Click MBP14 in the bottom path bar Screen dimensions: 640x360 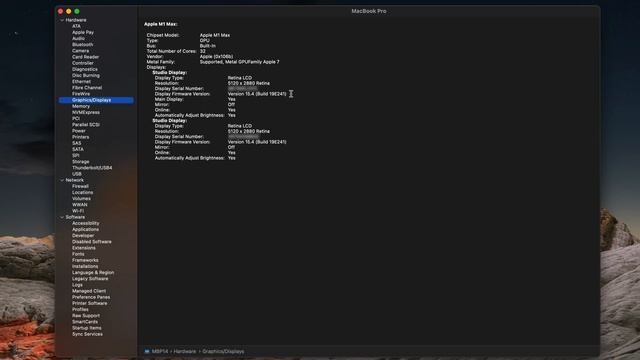[x=160, y=351]
